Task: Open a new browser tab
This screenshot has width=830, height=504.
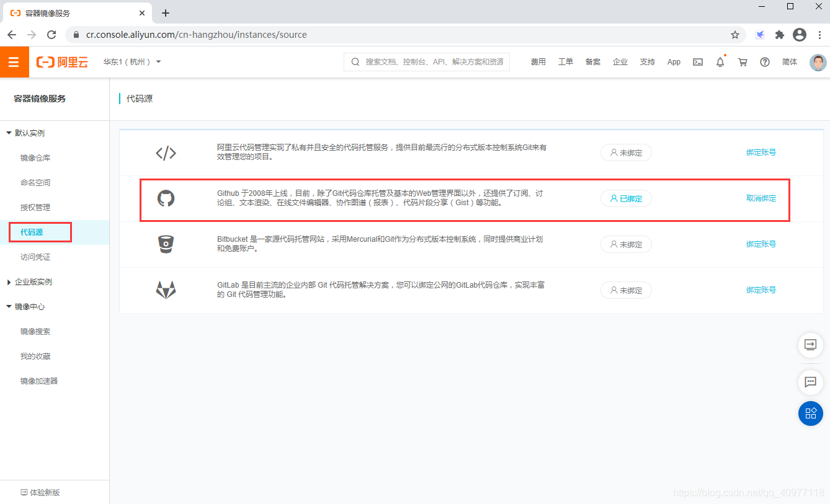Action: click(166, 13)
